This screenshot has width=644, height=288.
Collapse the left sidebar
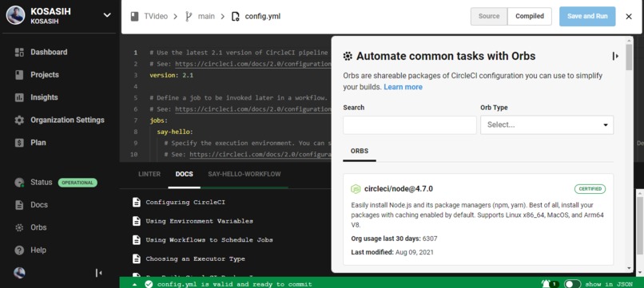(x=98, y=273)
